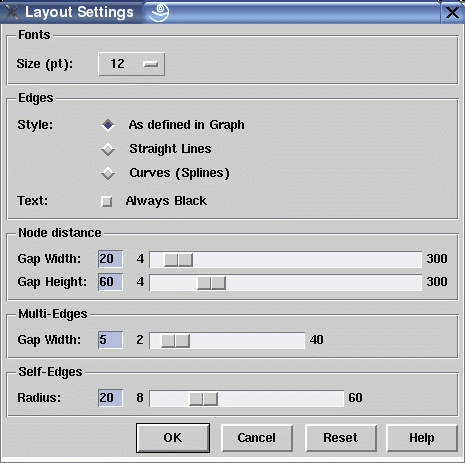Click the 'Curves (Splines)' label text
The width and height of the screenshot is (465, 463).
(179, 173)
